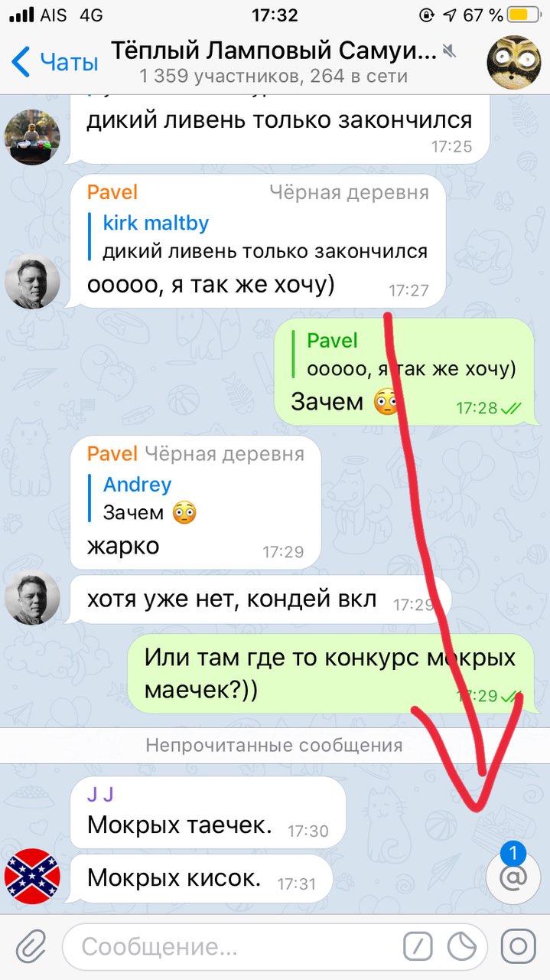Tap quoted Pavel reply in green bubble

tap(410, 354)
